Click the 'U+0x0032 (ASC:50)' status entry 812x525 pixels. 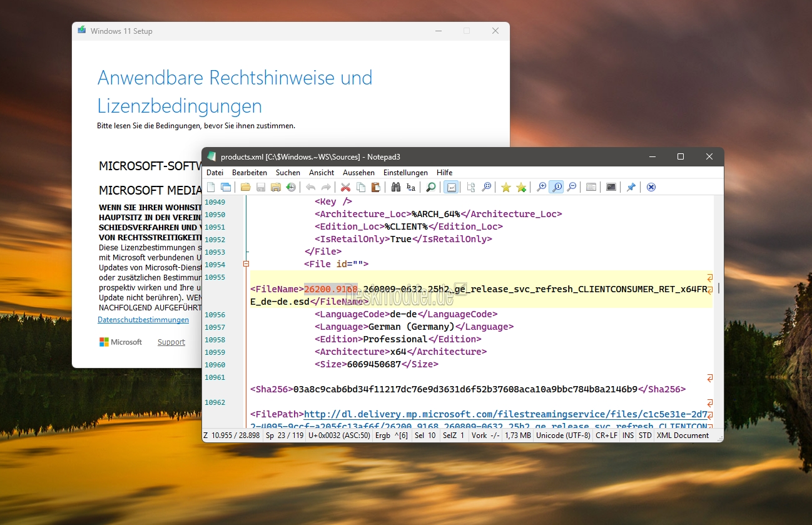(340, 436)
